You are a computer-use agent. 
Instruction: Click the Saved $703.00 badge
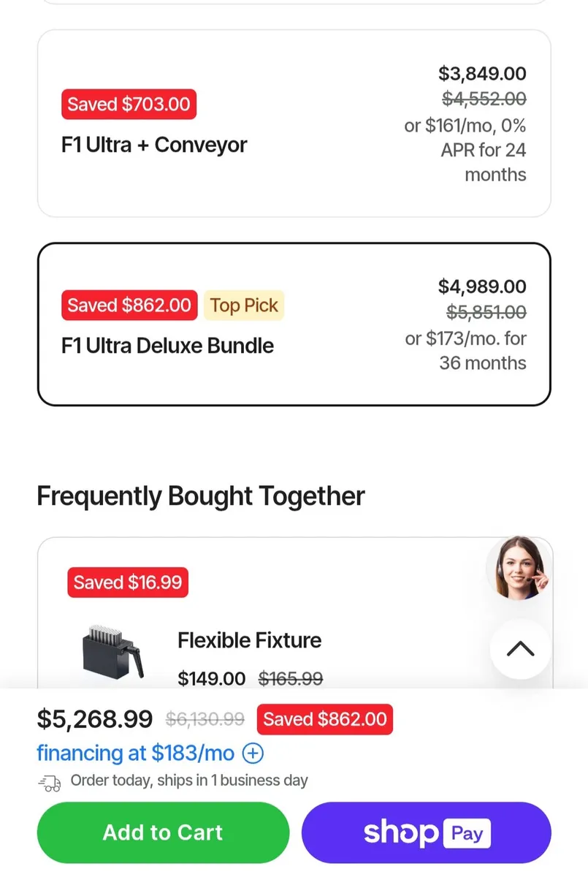tap(129, 105)
